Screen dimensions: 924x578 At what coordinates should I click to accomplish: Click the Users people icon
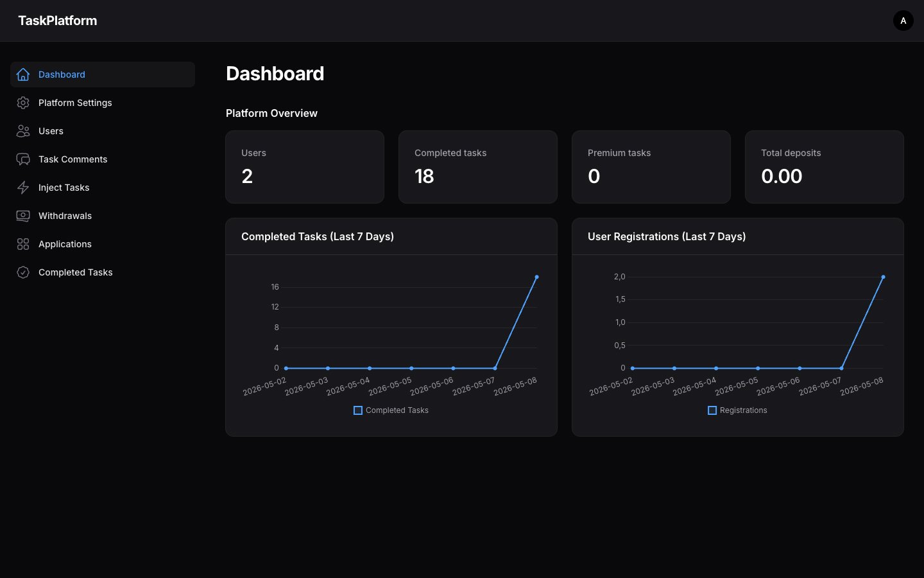[23, 131]
